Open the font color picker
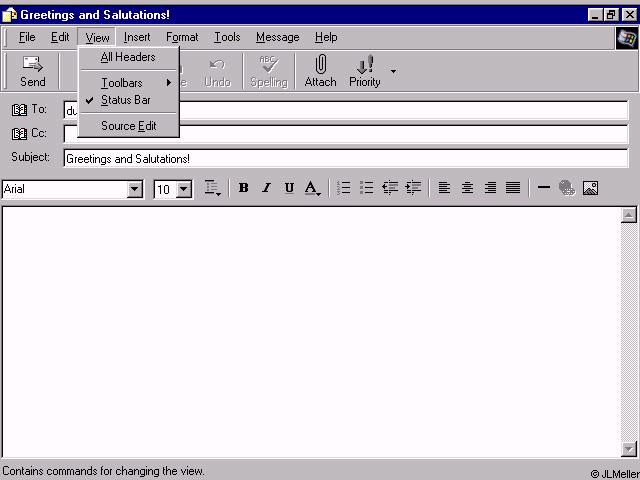The image size is (640, 480). [313, 188]
